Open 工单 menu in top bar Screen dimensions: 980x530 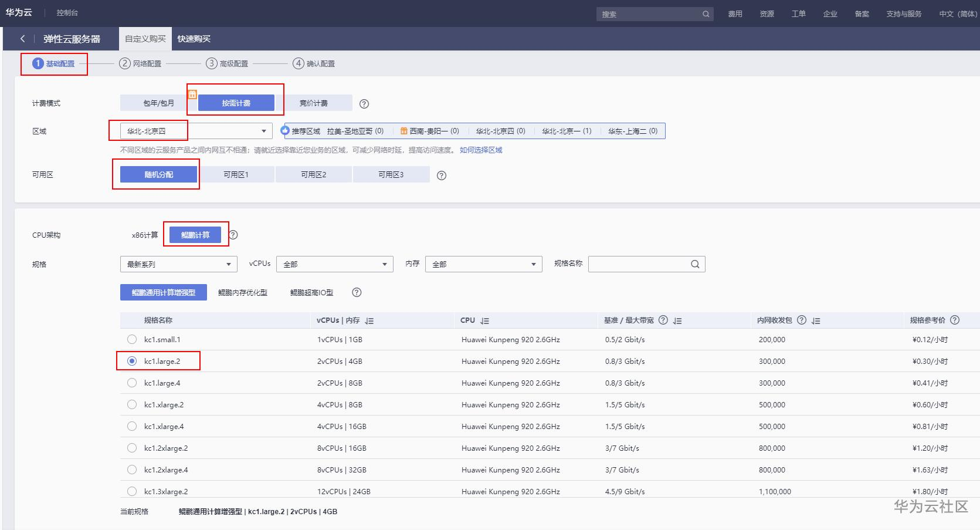(x=799, y=14)
